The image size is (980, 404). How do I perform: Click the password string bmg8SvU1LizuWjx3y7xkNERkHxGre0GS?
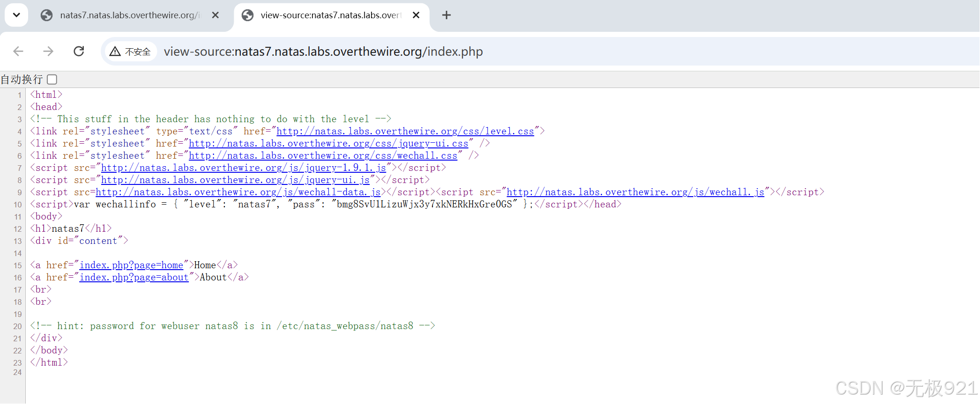click(424, 205)
